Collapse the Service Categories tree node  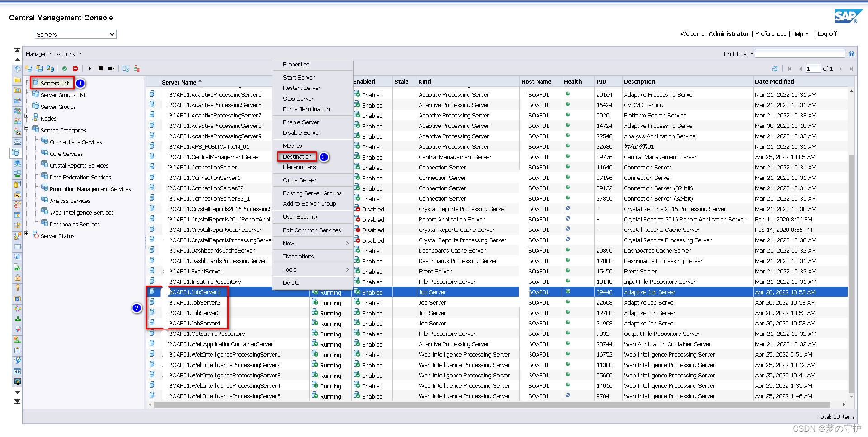27,128
